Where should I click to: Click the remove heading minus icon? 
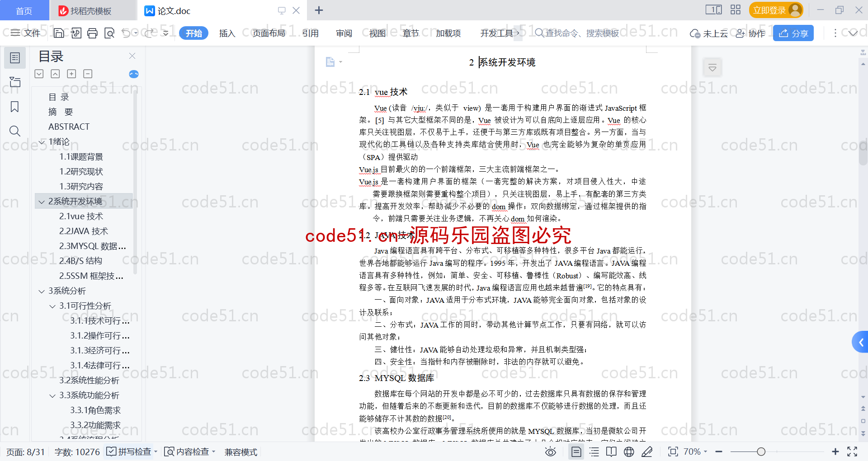pyautogui.click(x=88, y=74)
